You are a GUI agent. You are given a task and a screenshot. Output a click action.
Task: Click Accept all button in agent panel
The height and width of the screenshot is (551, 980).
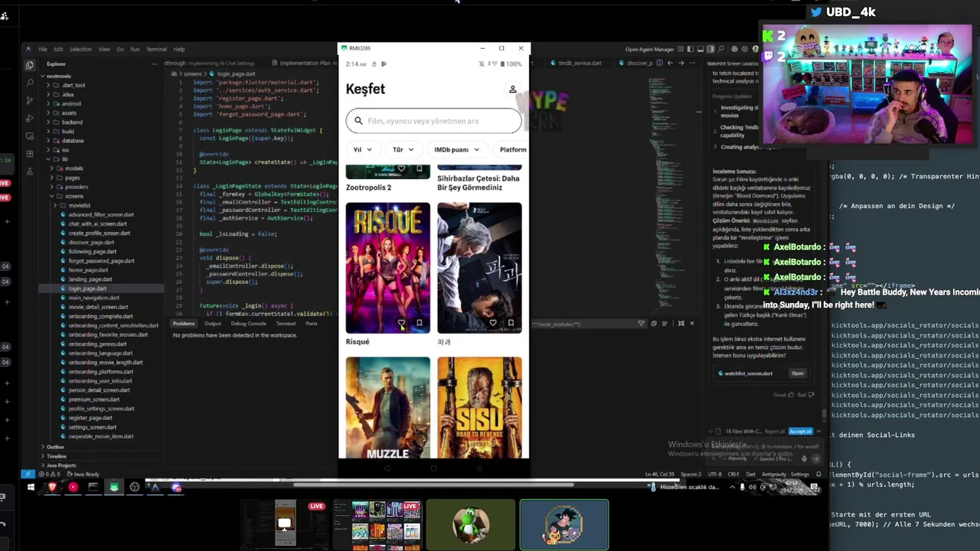coord(800,431)
